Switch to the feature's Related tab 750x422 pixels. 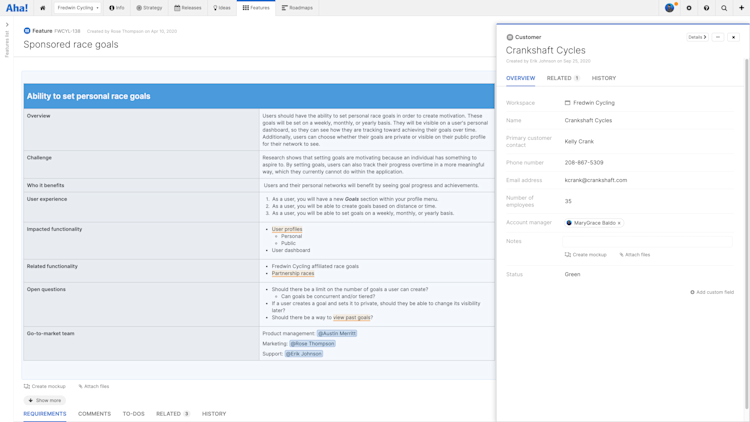coord(173,414)
